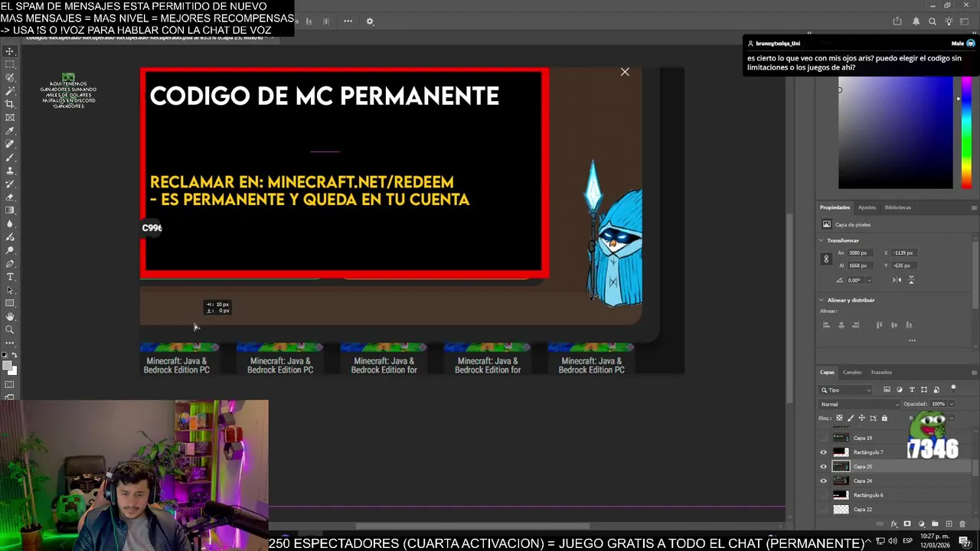Add layer style with fx icon
980x551 pixels.
point(893,524)
